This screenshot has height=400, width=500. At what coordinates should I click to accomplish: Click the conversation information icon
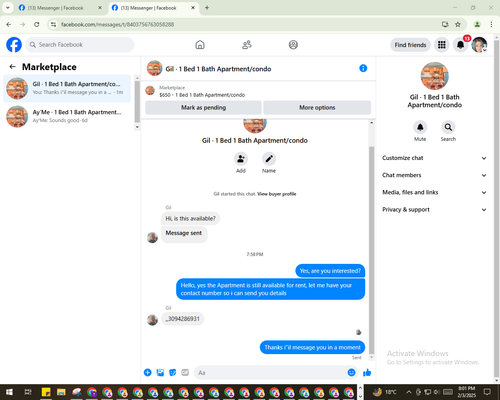coord(363,68)
